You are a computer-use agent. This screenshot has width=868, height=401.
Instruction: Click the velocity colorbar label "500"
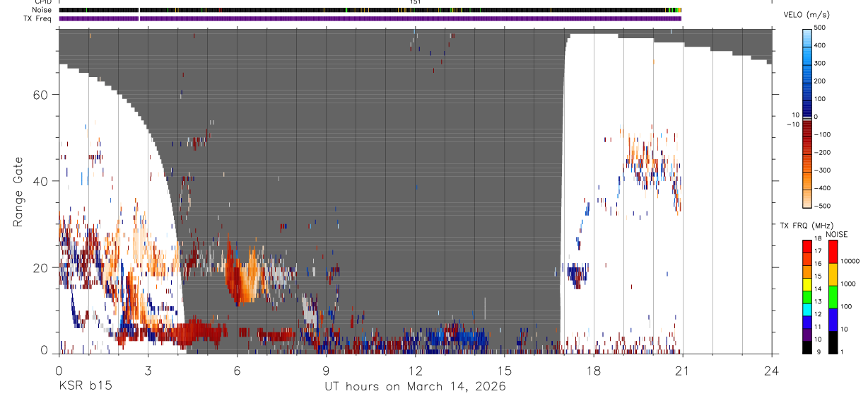click(x=820, y=28)
